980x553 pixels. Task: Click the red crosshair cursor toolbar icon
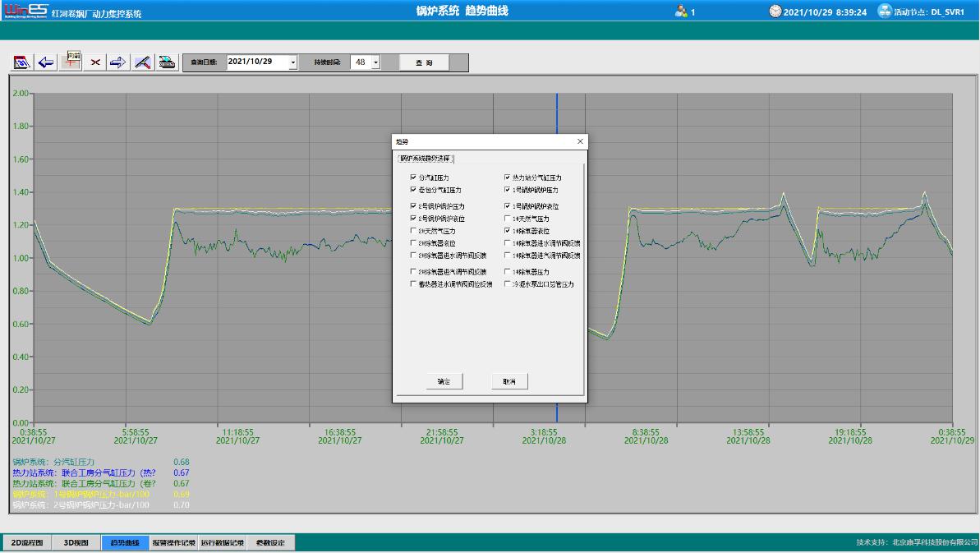tap(71, 62)
